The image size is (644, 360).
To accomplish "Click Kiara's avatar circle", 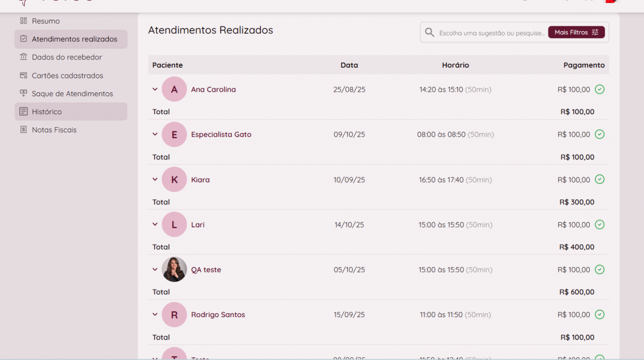I will click(174, 180).
